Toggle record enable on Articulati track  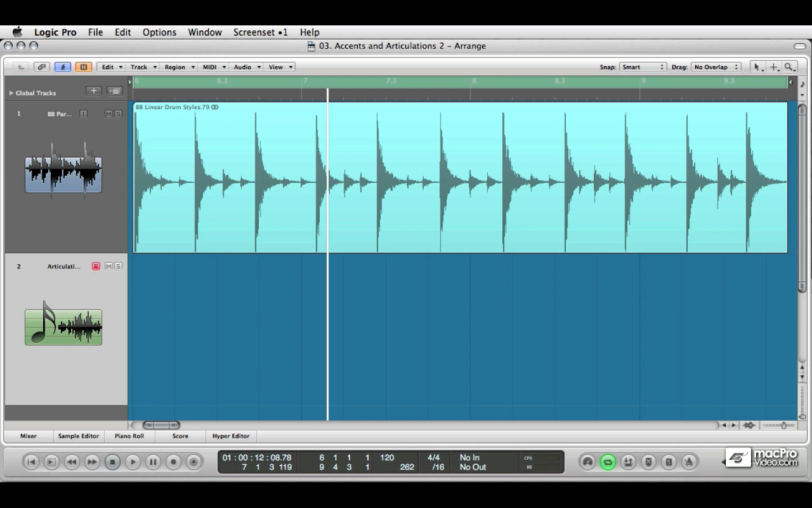tap(96, 266)
